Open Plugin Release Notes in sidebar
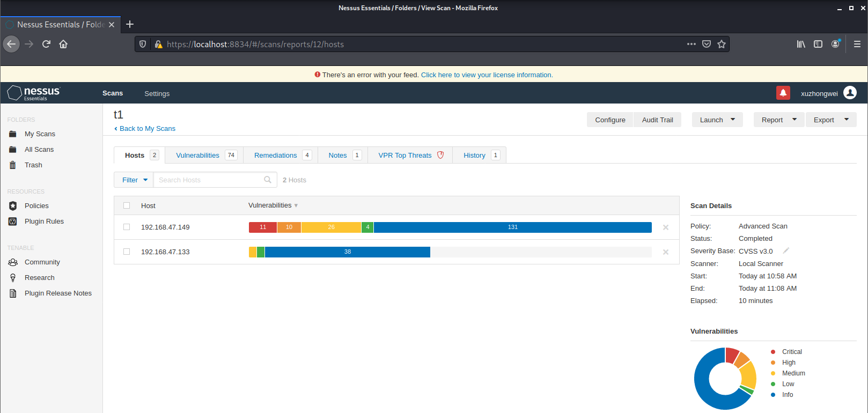The width and height of the screenshot is (868, 413). tap(58, 293)
